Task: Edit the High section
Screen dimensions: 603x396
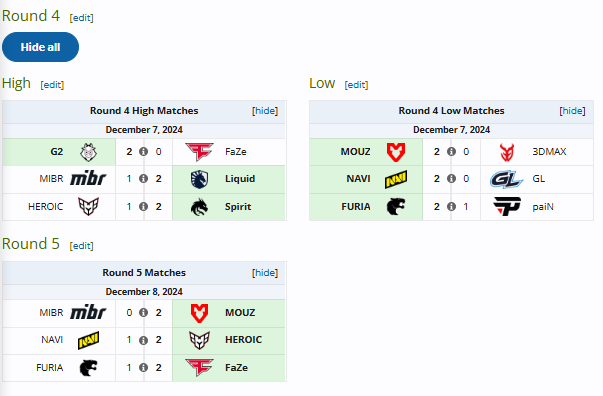Action: (x=52, y=85)
